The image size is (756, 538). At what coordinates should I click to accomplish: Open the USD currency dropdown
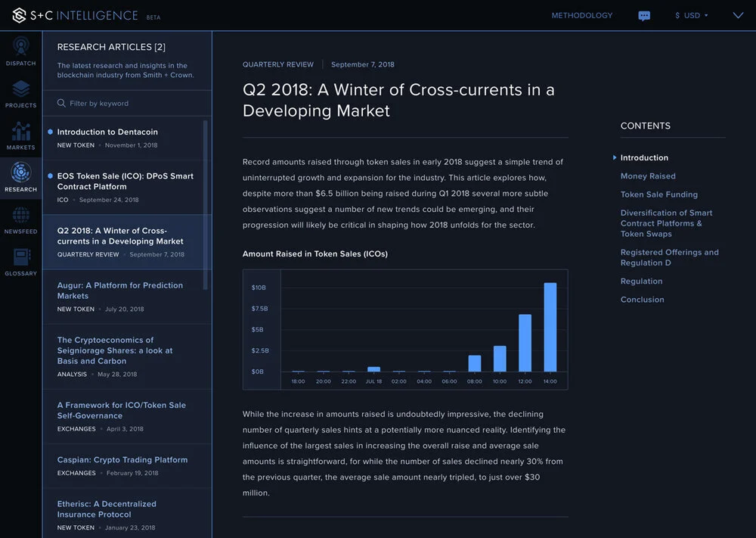[692, 15]
